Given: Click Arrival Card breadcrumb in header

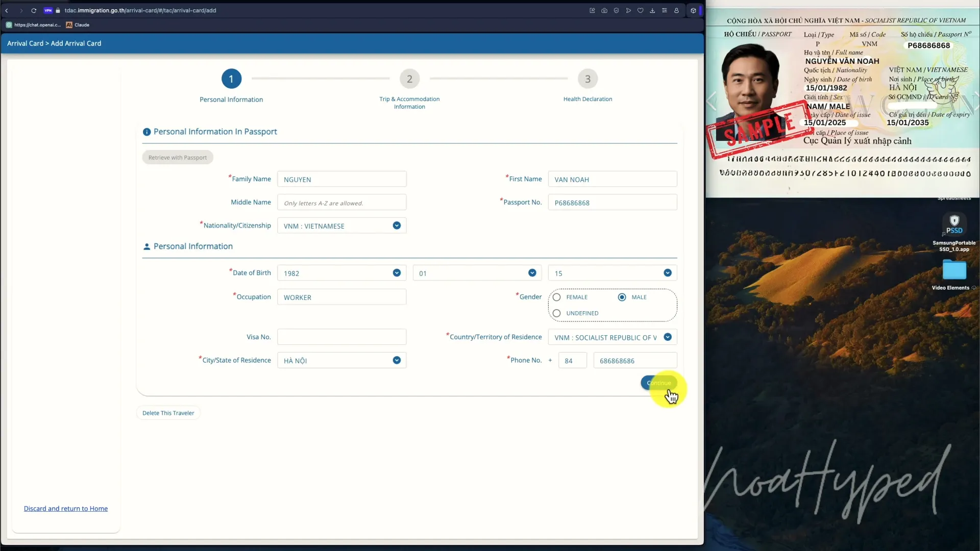Looking at the screenshot, I should [25, 43].
